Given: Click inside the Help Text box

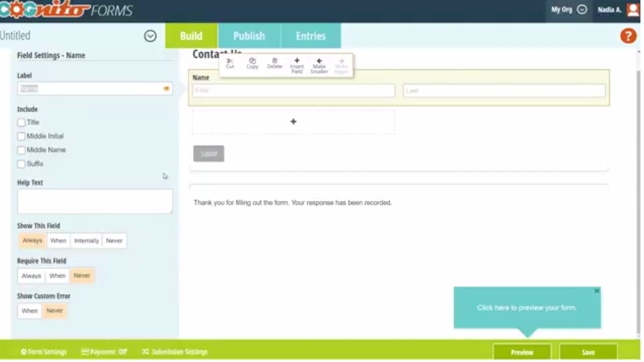Looking at the screenshot, I should coord(94,201).
